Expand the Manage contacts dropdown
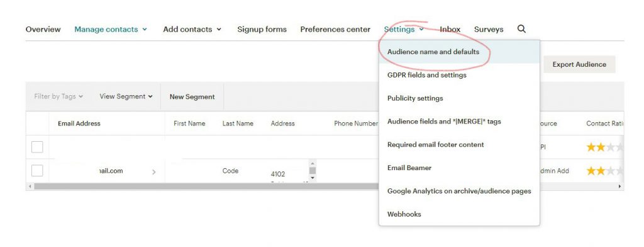The height and width of the screenshot is (247, 644). [x=111, y=29]
